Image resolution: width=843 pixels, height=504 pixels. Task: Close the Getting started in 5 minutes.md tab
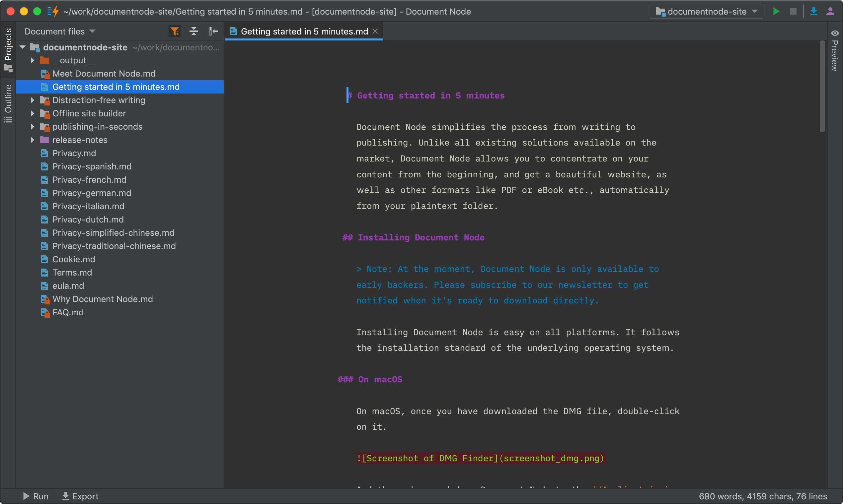(375, 31)
